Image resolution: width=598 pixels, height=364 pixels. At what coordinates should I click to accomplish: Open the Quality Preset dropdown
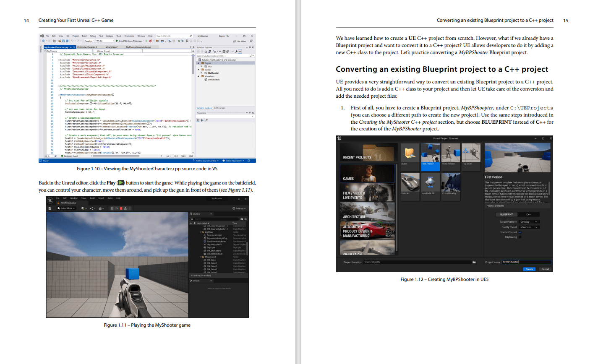529,227
